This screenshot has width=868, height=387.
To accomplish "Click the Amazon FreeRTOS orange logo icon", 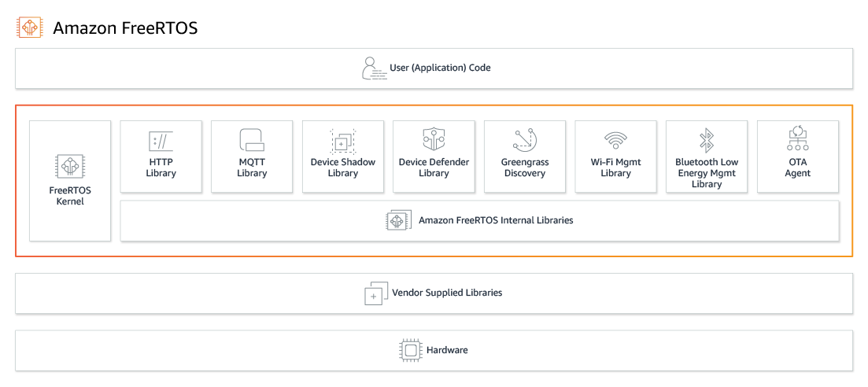I will [30, 27].
